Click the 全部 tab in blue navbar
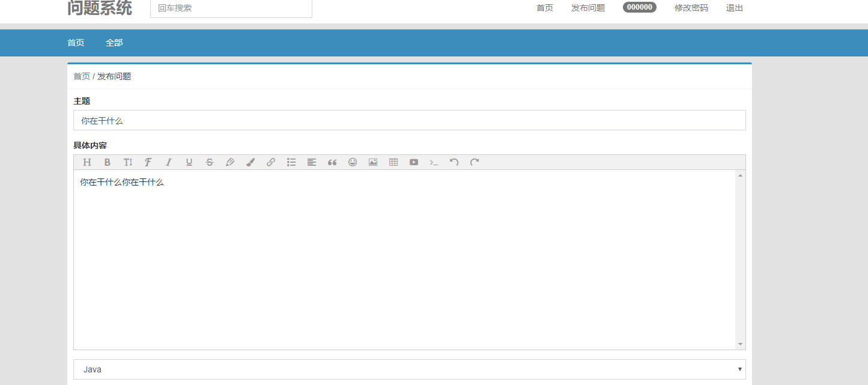The height and width of the screenshot is (385, 868). click(x=114, y=43)
